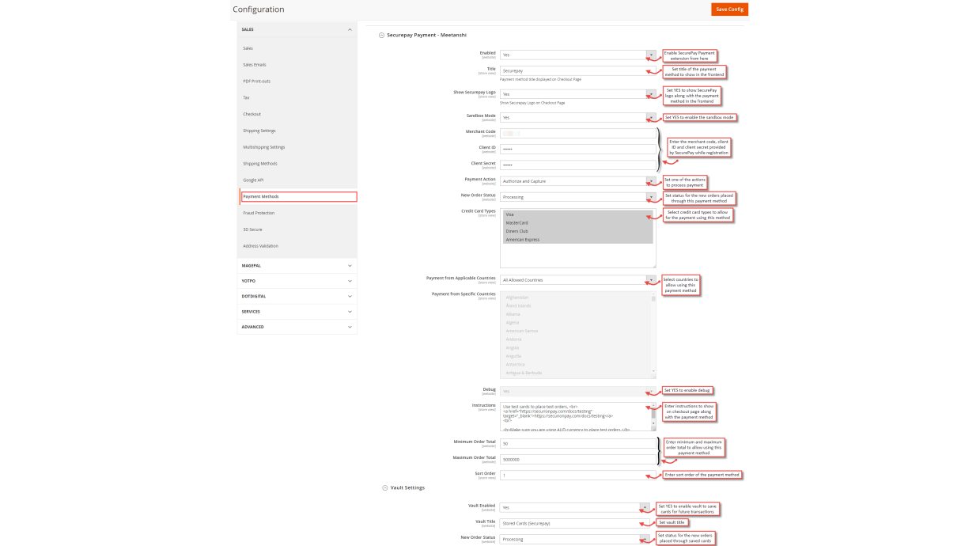Select Angola in the country list
The height and width of the screenshot is (546, 980).
[x=576, y=347]
